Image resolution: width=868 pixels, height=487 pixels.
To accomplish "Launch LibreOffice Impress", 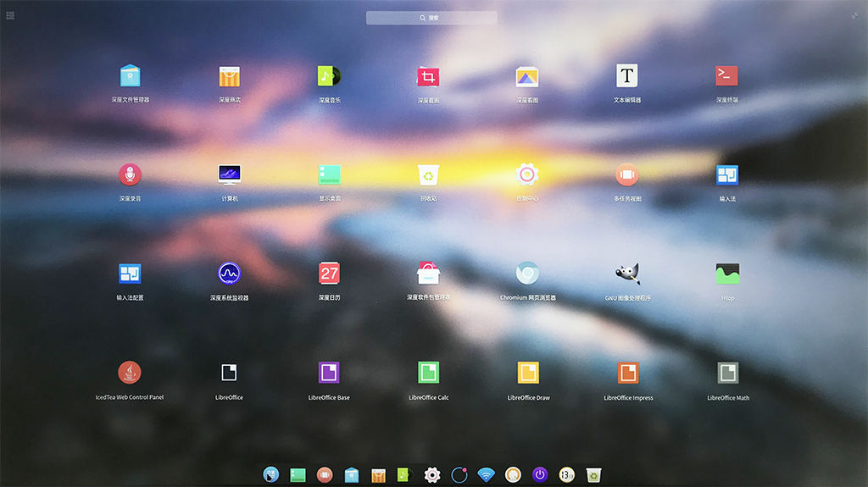I will coord(628,373).
